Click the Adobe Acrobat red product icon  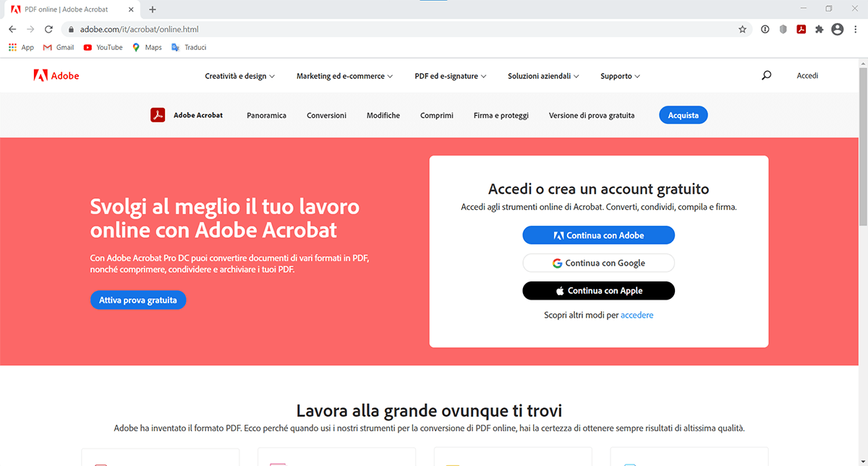158,115
